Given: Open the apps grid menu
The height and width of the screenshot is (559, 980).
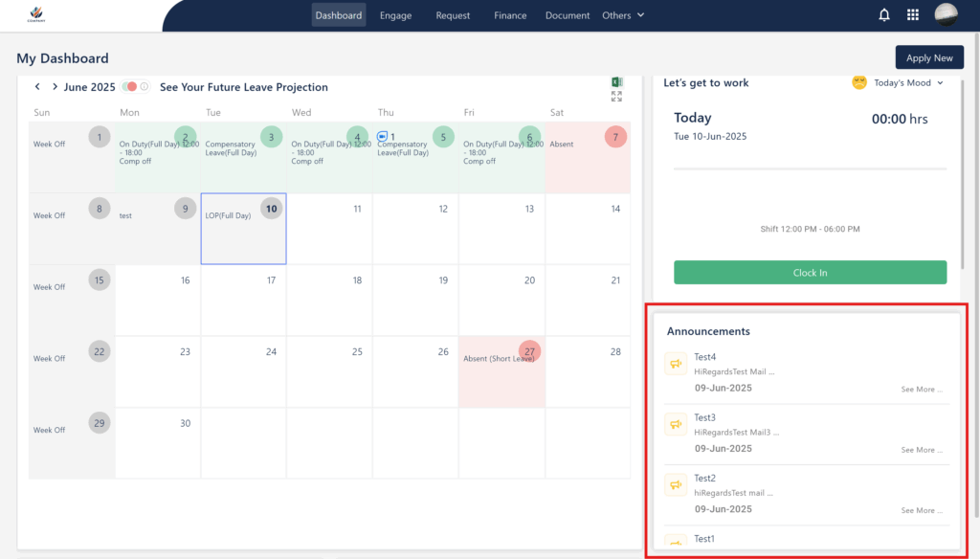Looking at the screenshot, I should (x=913, y=15).
